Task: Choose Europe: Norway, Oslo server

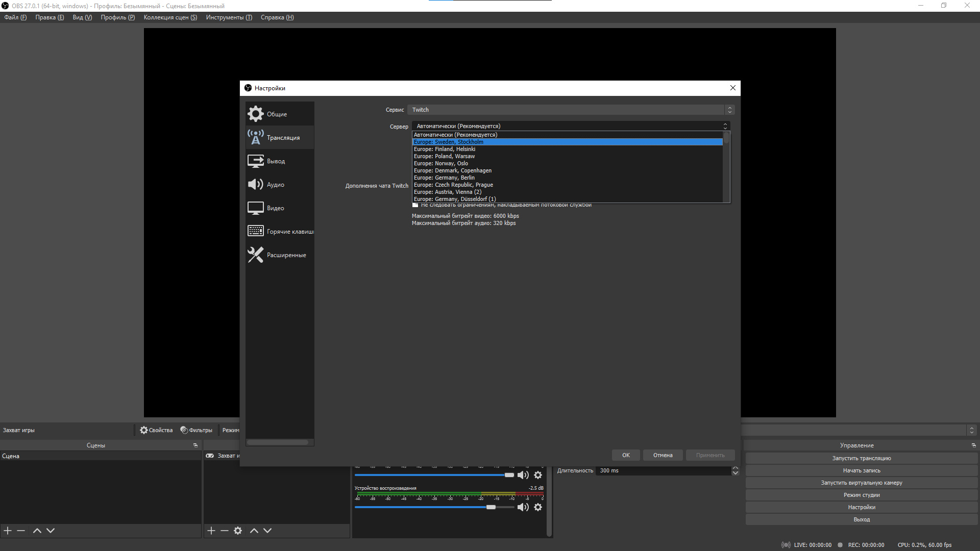Action: tap(568, 163)
